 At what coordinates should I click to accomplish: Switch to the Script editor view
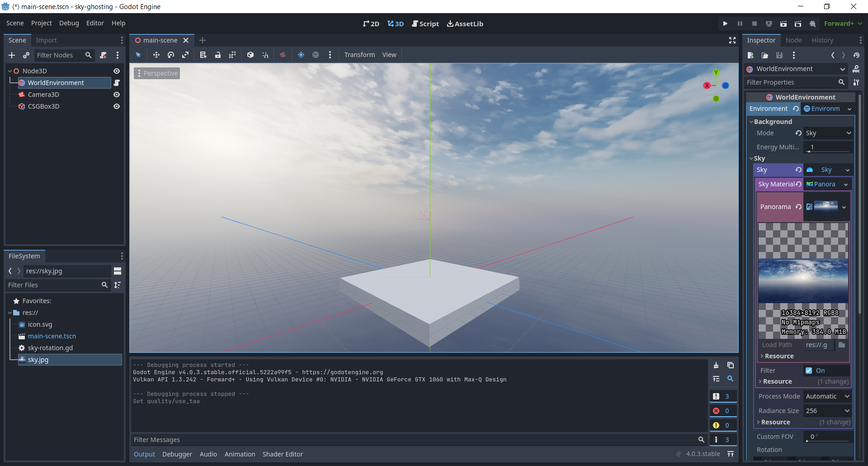click(x=425, y=24)
